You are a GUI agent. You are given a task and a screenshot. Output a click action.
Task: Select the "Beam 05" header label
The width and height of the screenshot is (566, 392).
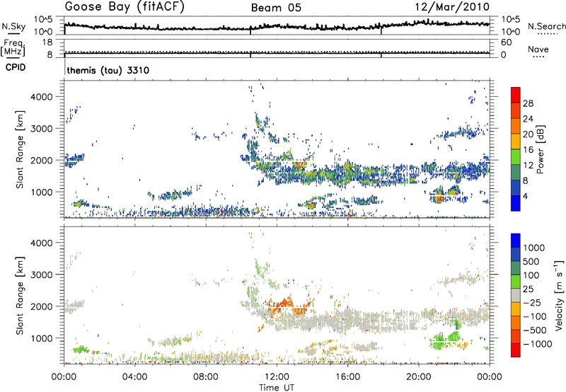276,8
